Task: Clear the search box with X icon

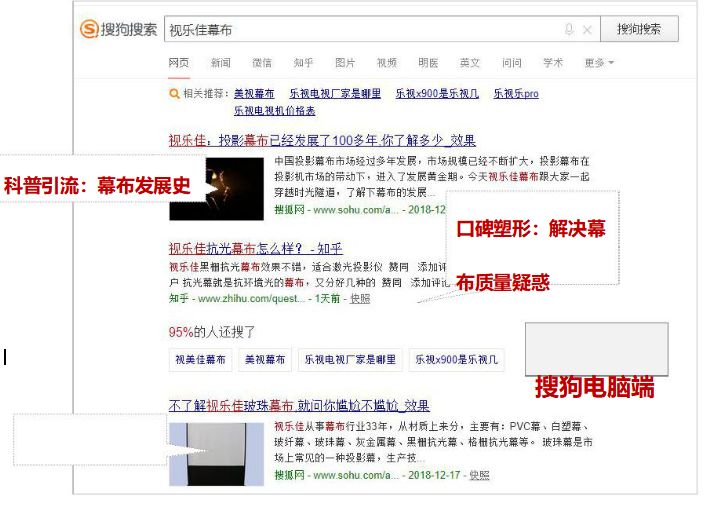Action: (x=587, y=30)
